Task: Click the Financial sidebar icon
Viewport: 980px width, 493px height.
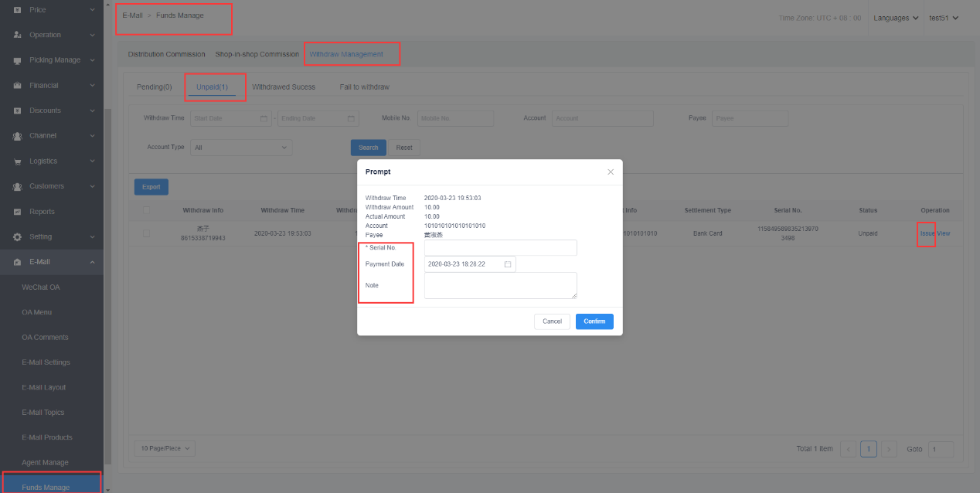Action: click(17, 86)
